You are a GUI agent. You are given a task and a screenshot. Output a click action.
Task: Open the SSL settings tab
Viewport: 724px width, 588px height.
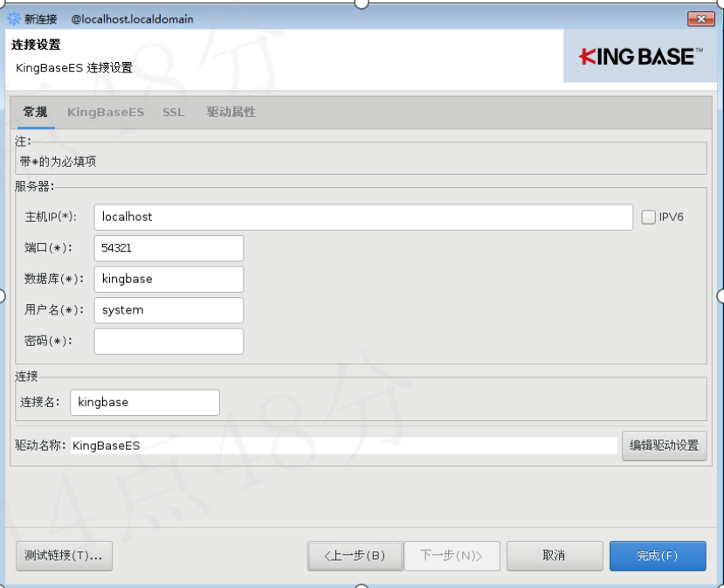tap(173, 112)
